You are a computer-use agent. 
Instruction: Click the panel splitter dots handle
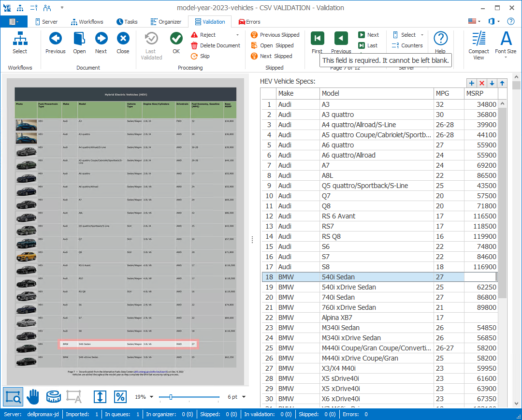pyautogui.click(x=252, y=240)
